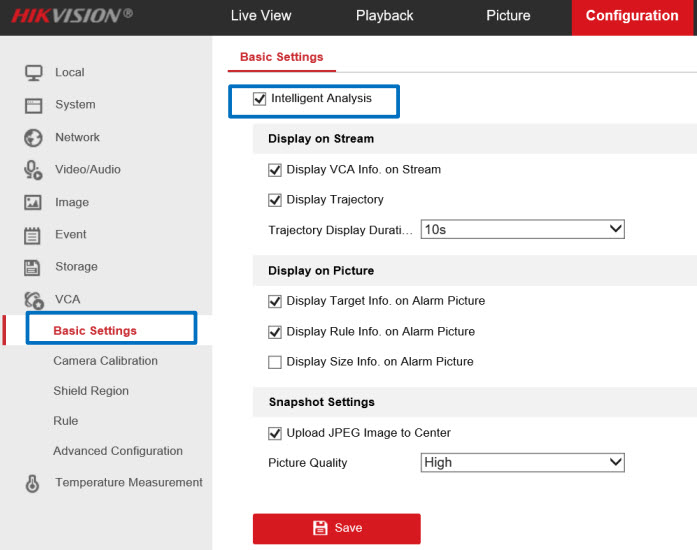Screen dimensions: 697x550
Task: Click the Local monitor icon in sidebar
Action: click(x=33, y=72)
